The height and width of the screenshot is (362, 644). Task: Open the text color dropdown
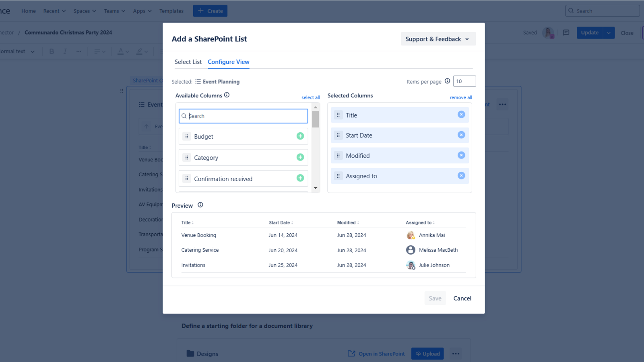(123, 51)
